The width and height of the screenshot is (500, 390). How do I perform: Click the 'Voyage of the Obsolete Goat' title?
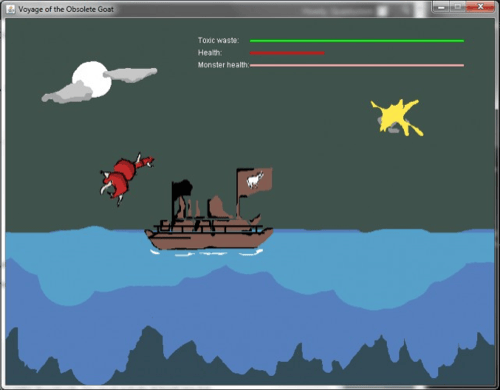(x=66, y=9)
